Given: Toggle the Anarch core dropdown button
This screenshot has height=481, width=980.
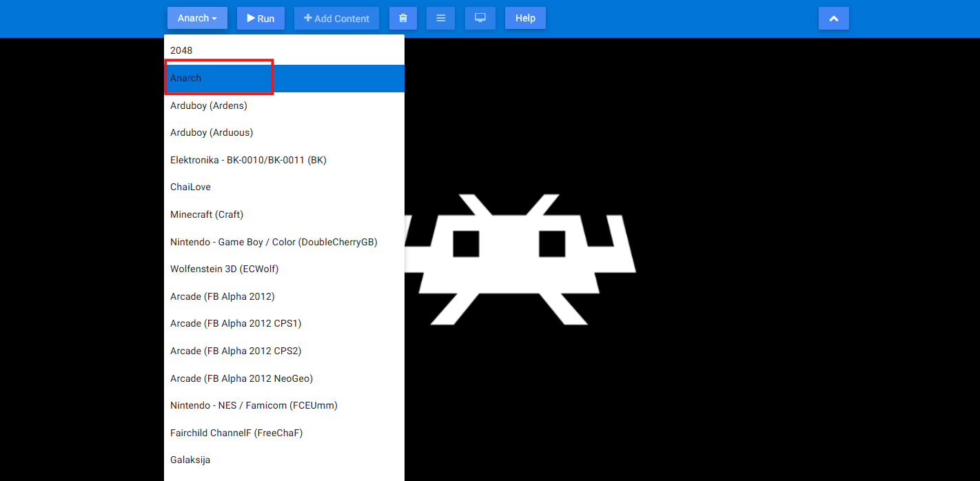Looking at the screenshot, I should pyautogui.click(x=197, y=19).
